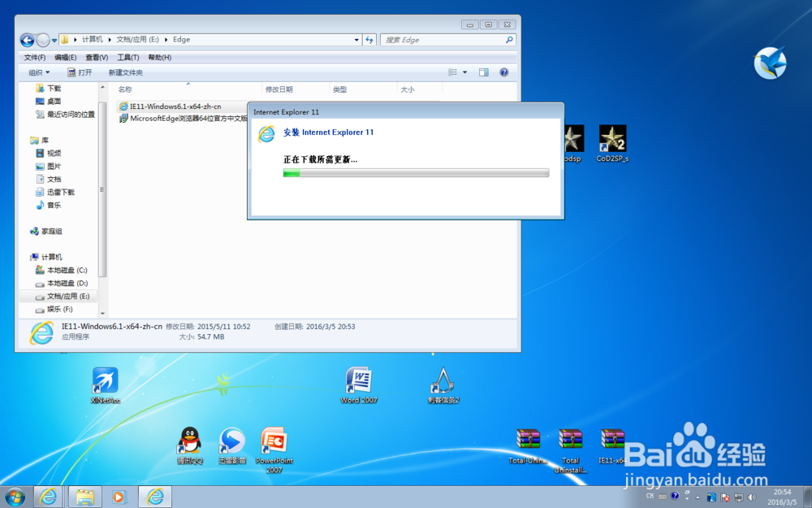The height and width of the screenshot is (508, 812).
Task: Show hidden tray icons arrow
Action: point(698,497)
